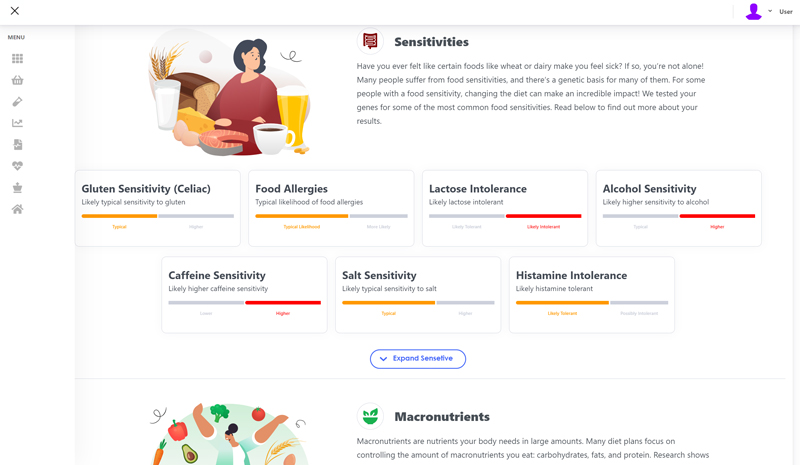
Task: Close the menu with the X icon
Action: pos(15,11)
